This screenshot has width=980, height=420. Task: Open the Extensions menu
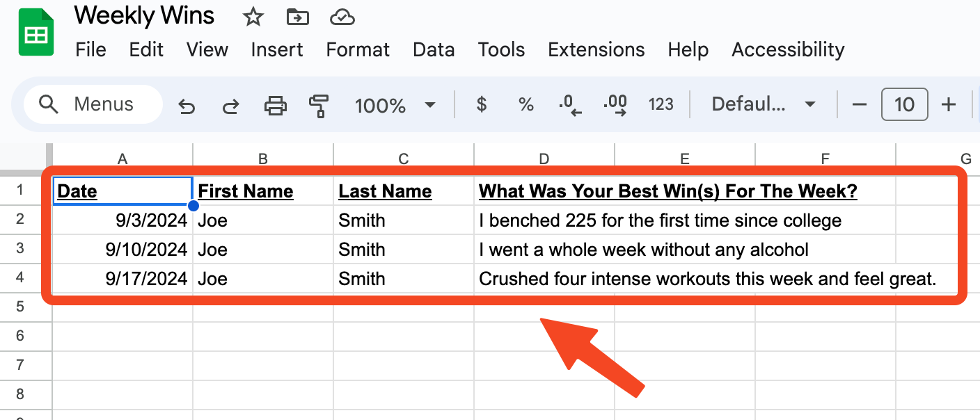click(x=596, y=50)
